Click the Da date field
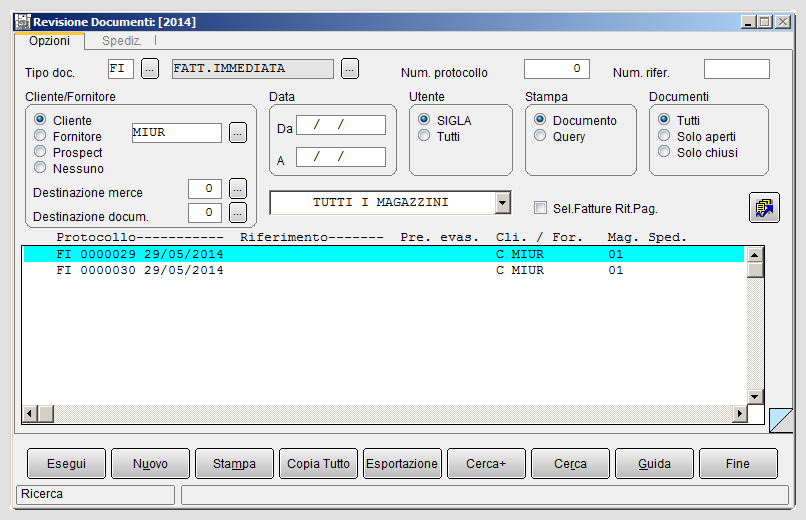806x520 pixels. click(x=341, y=125)
